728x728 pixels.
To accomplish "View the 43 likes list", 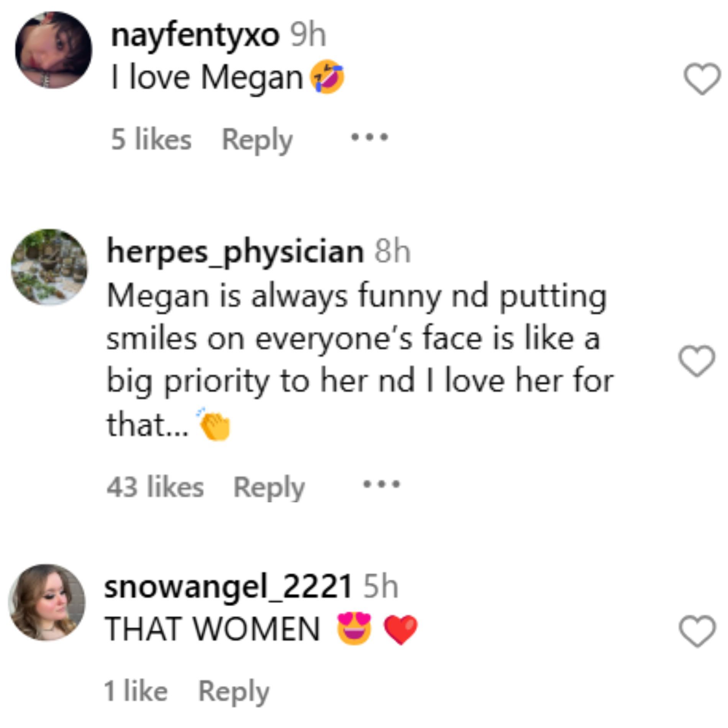I will 155,487.
